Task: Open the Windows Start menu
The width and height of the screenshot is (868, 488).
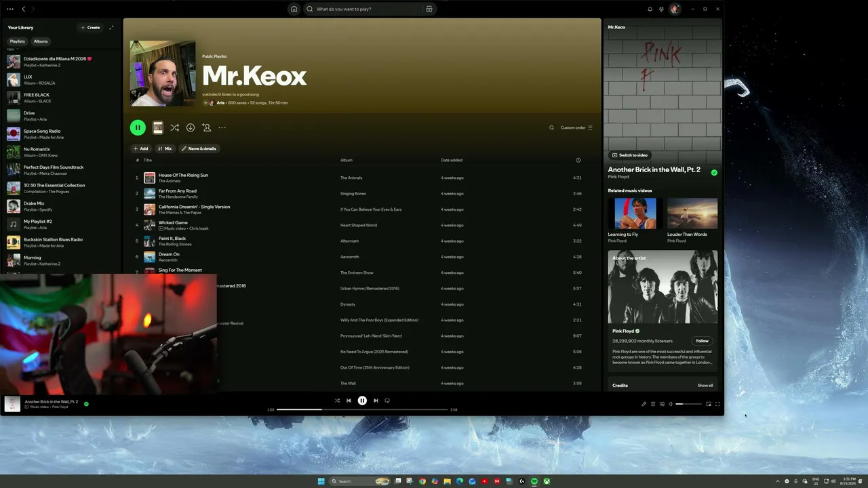Action: (x=321, y=481)
